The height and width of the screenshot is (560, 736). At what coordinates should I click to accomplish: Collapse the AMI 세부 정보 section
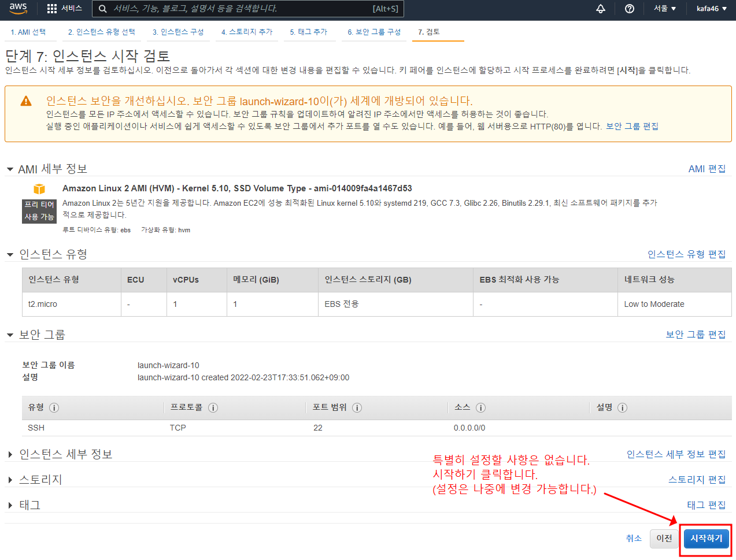pyautogui.click(x=10, y=169)
